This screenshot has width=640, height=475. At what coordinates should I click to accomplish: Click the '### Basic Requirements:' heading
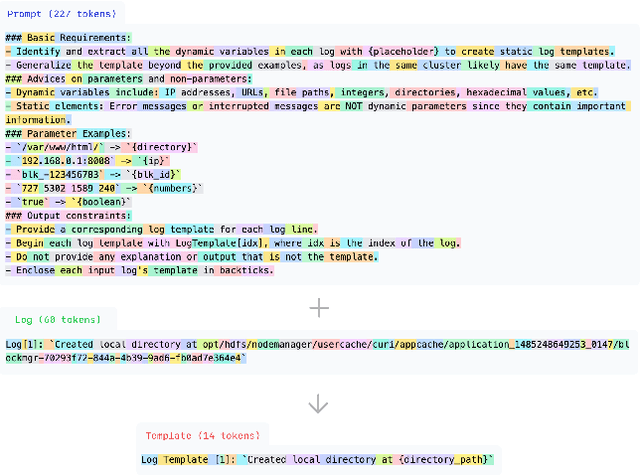coord(68,37)
